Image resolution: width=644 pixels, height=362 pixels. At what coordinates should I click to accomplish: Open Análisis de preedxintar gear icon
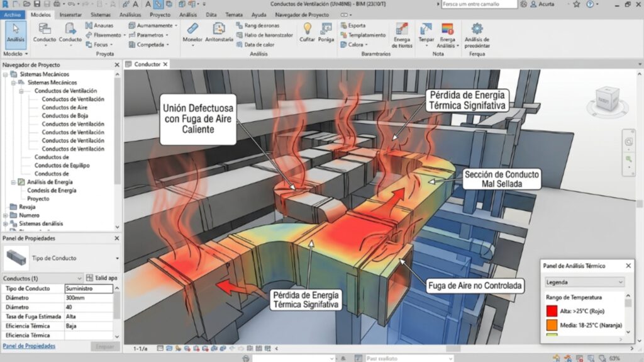point(477,30)
